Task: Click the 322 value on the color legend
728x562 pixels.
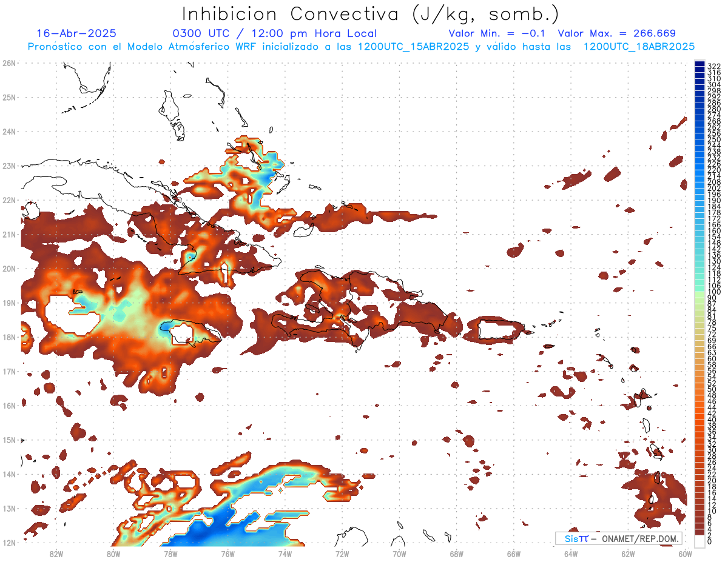Action: point(714,66)
